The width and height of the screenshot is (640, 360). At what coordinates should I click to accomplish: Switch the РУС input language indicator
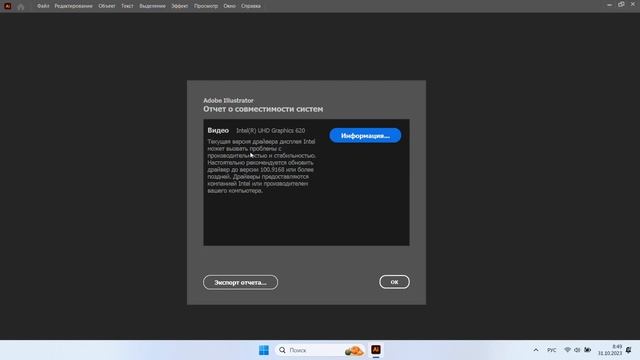[x=551, y=350]
